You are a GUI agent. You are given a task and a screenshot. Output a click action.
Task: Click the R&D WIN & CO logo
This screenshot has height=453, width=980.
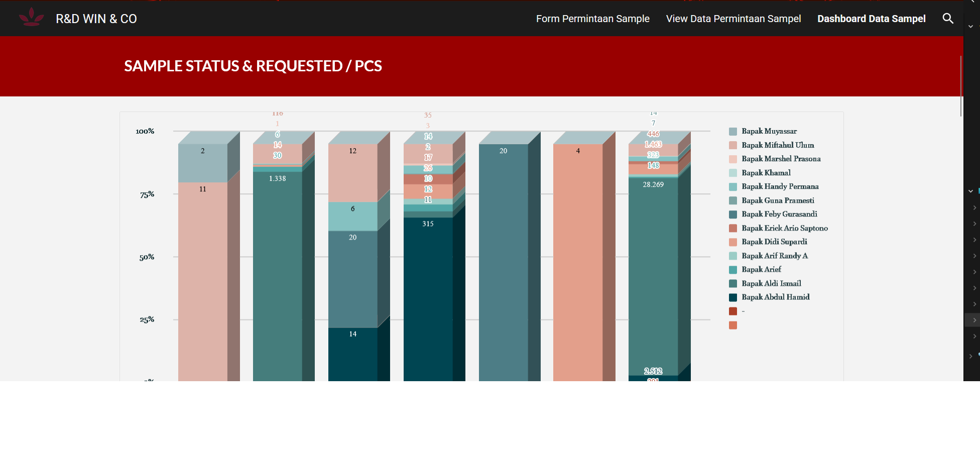31,18
